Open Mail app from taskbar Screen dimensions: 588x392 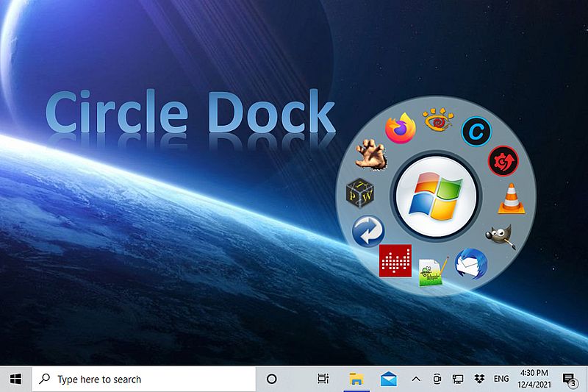point(389,379)
